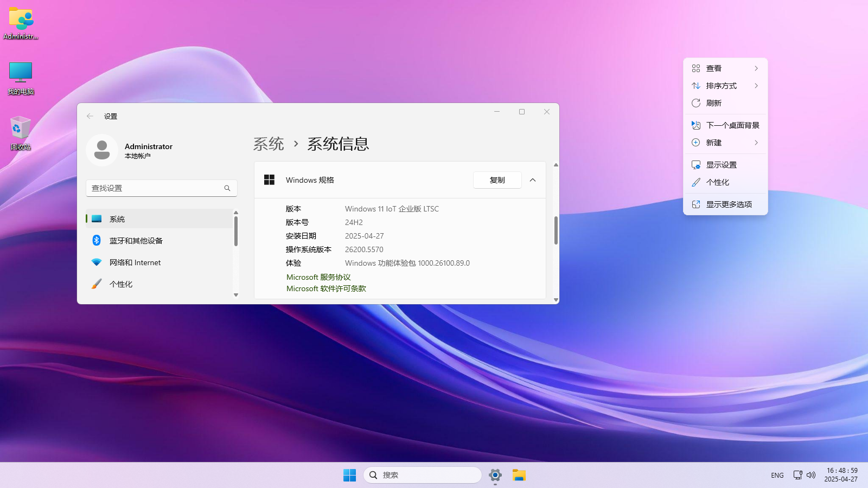This screenshot has height=488, width=868.
Task: Collapse the Windows 规格 section chevron
Action: tap(533, 180)
